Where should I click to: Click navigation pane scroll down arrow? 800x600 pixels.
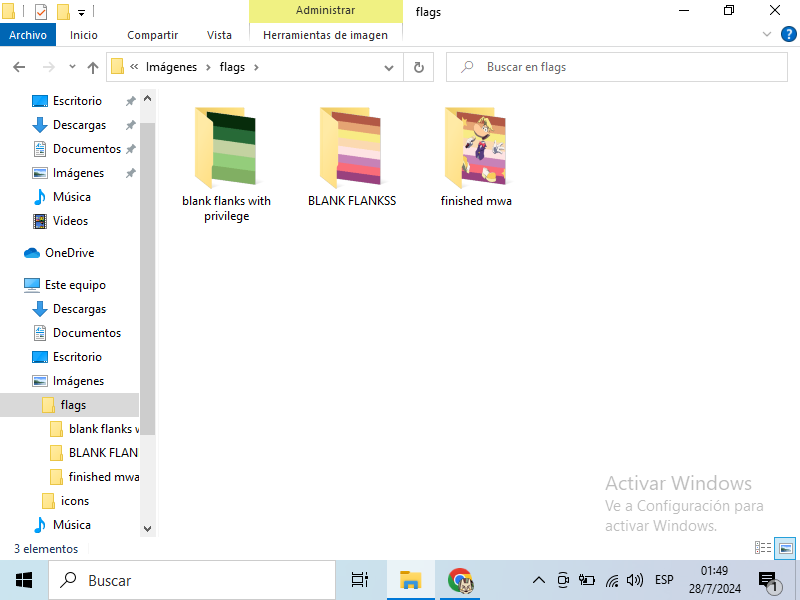click(x=147, y=529)
